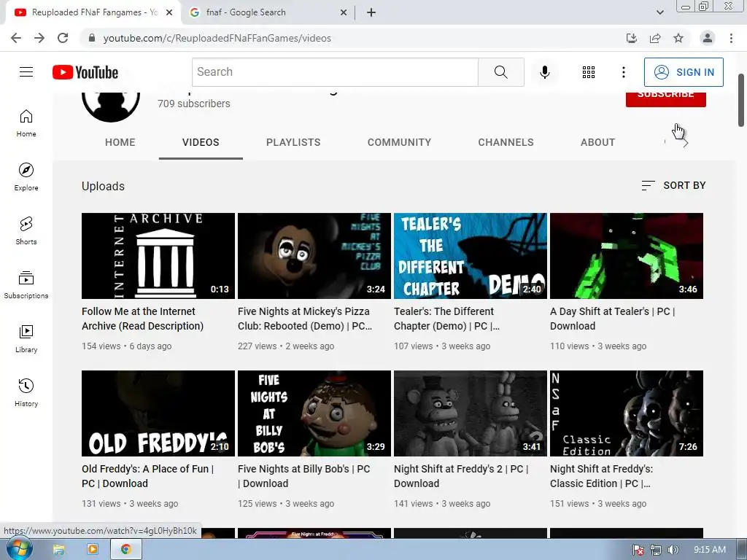Click the volume speaker tray icon
Screen dimensions: 747x560
673,550
